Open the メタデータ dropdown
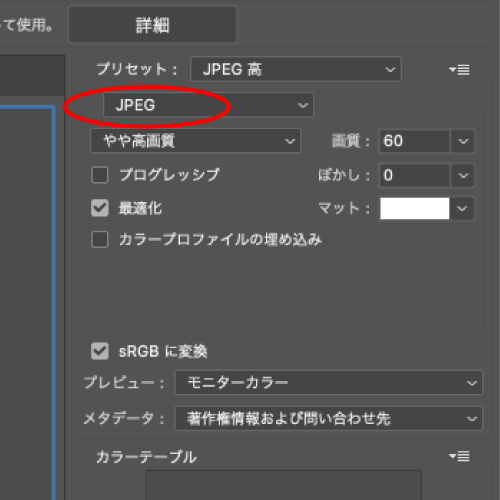500x500 pixels. [x=329, y=418]
